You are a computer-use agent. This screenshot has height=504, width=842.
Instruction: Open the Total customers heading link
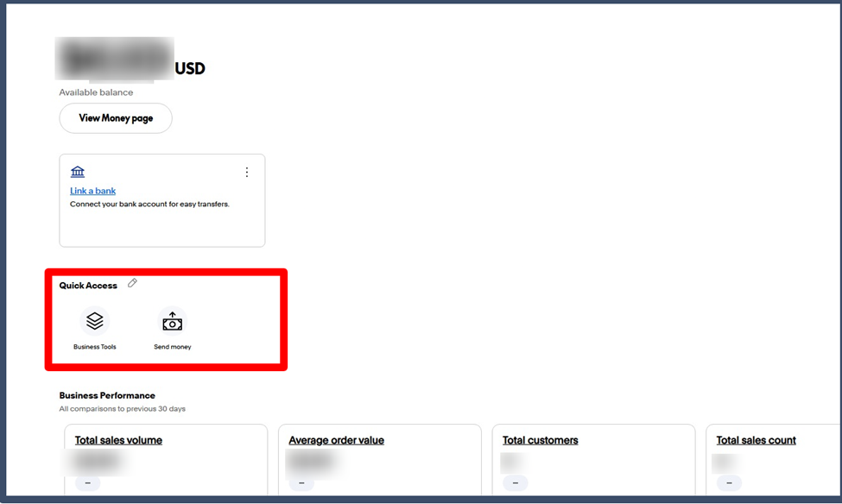[x=541, y=440]
